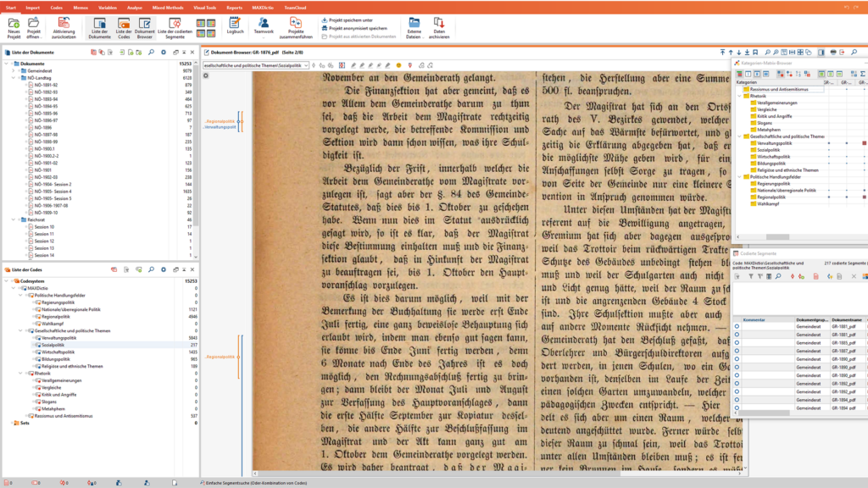868x488 pixels.
Task: Open the code selection dropdown in Dokument-Browser
Action: (305, 64)
